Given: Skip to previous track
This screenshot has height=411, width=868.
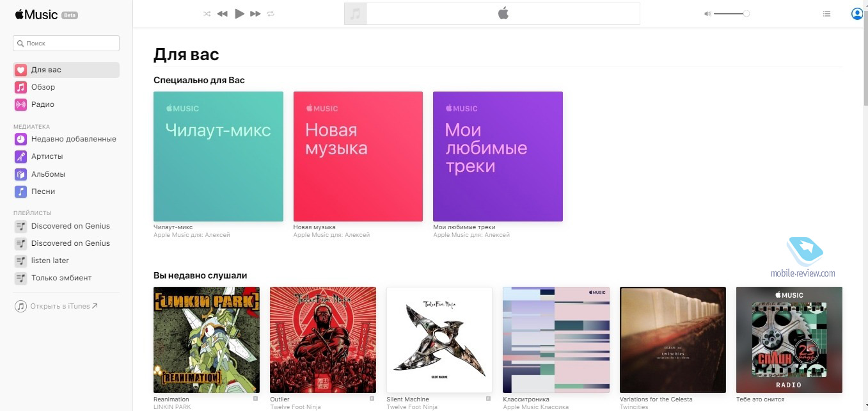Looking at the screenshot, I should tap(222, 13).
